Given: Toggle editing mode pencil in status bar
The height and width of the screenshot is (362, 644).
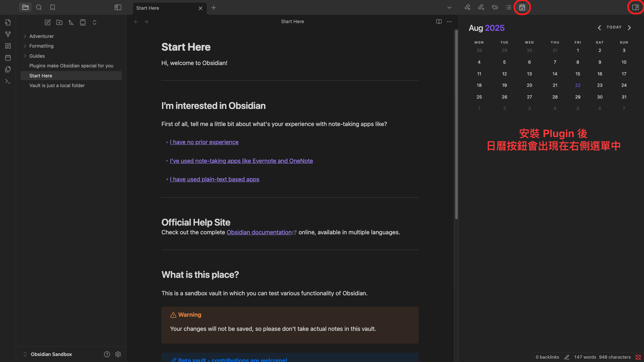Looking at the screenshot, I should (x=567, y=357).
